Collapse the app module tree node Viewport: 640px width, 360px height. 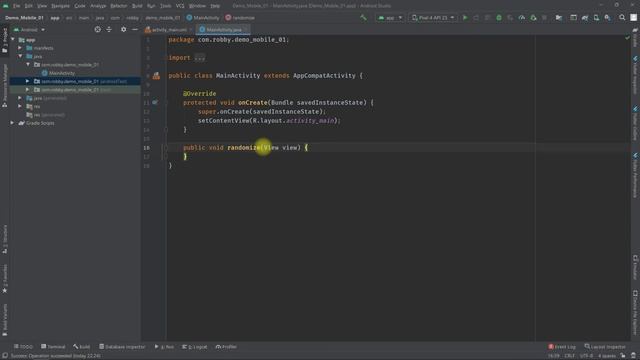pyautogui.click(x=13, y=40)
